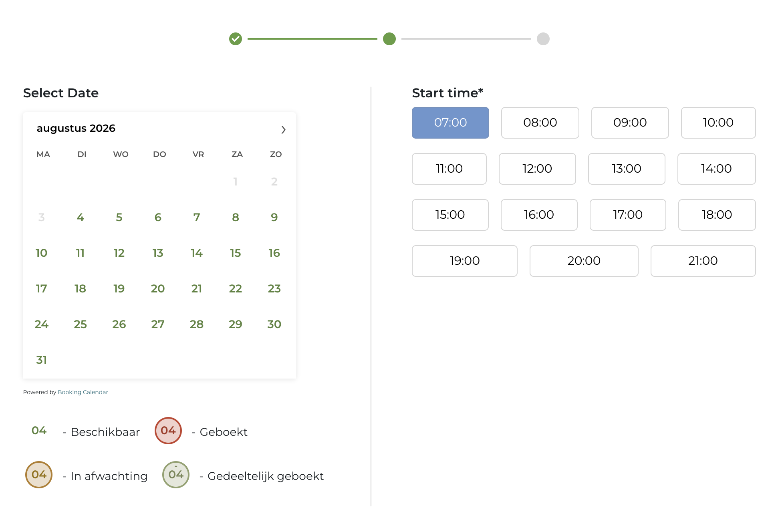The width and height of the screenshot is (774, 532).
Task: Click the red Geboekt legend badge
Action: pyautogui.click(x=168, y=431)
